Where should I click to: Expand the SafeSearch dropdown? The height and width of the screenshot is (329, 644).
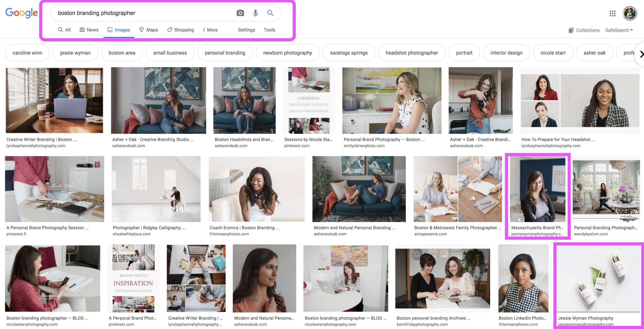coord(619,30)
